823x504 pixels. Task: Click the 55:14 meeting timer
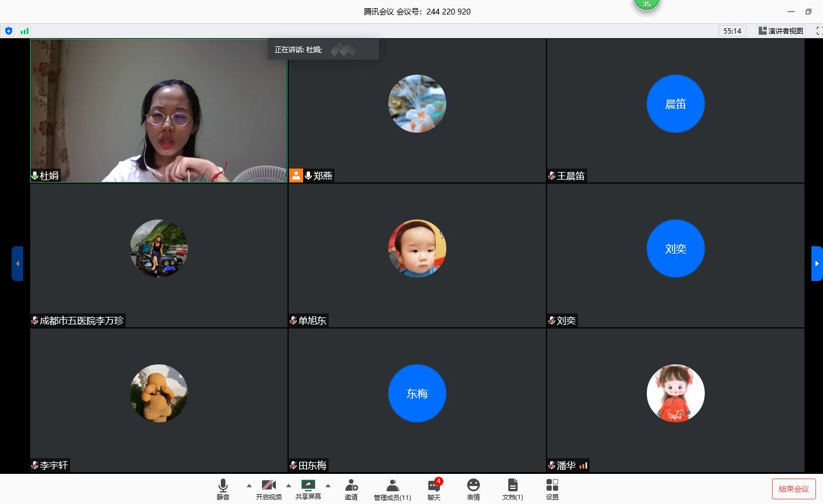(x=733, y=31)
